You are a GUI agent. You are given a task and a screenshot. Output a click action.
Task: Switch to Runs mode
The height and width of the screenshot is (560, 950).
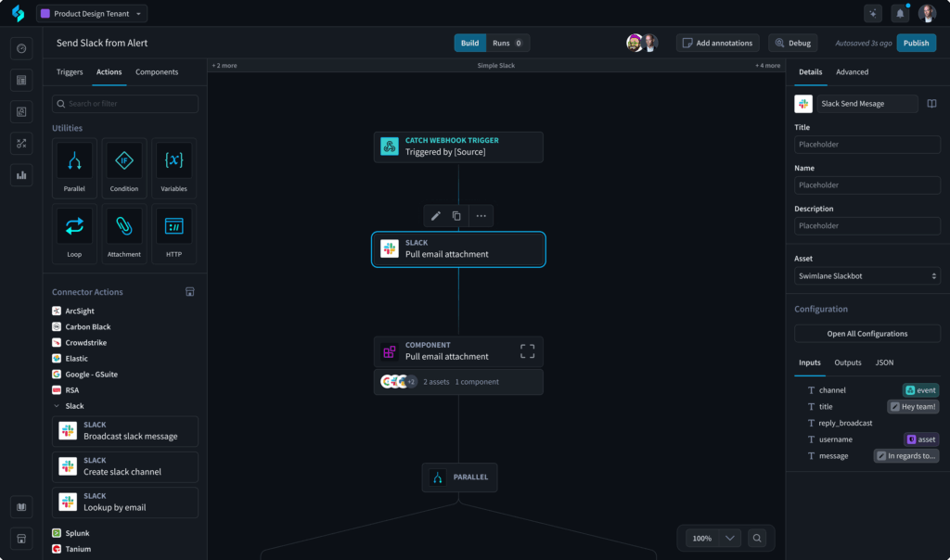[507, 43]
